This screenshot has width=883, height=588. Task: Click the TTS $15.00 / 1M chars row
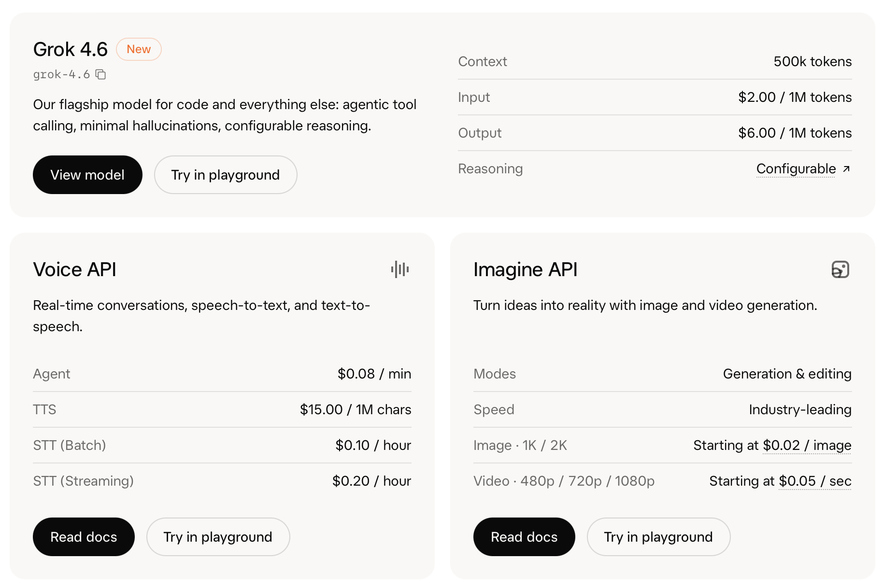click(x=222, y=409)
